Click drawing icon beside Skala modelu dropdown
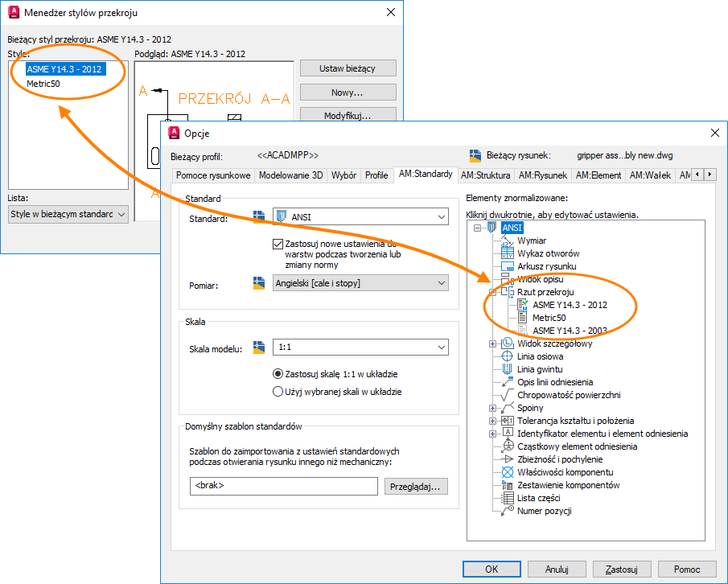 258,347
